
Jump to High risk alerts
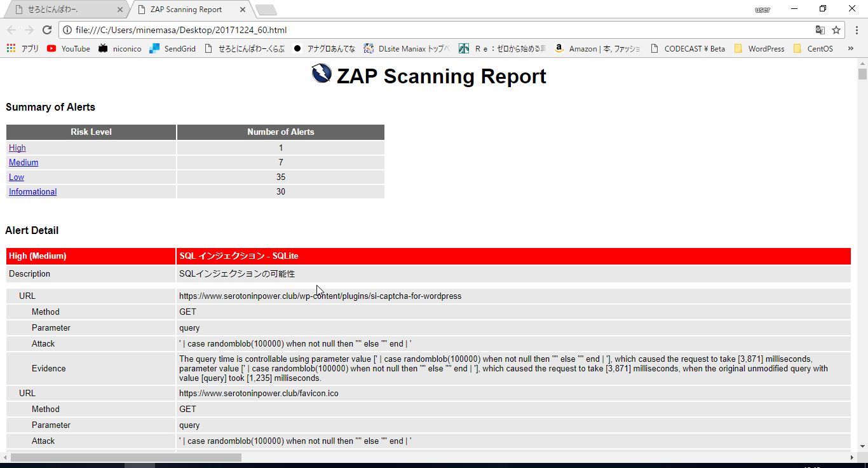coord(17,148)
